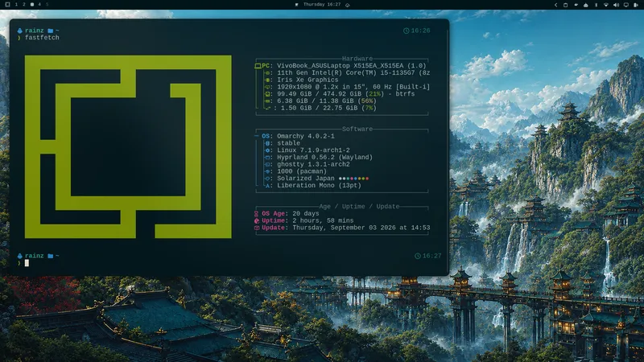Click the monitor tray icon

626,5
